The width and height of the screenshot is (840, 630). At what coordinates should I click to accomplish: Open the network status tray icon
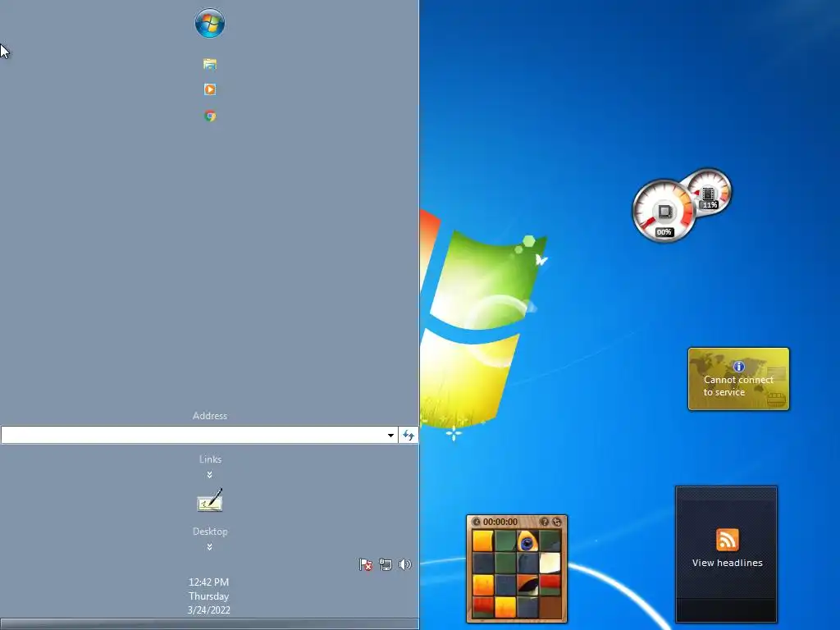pyautogui.click(x=386, y=564)
